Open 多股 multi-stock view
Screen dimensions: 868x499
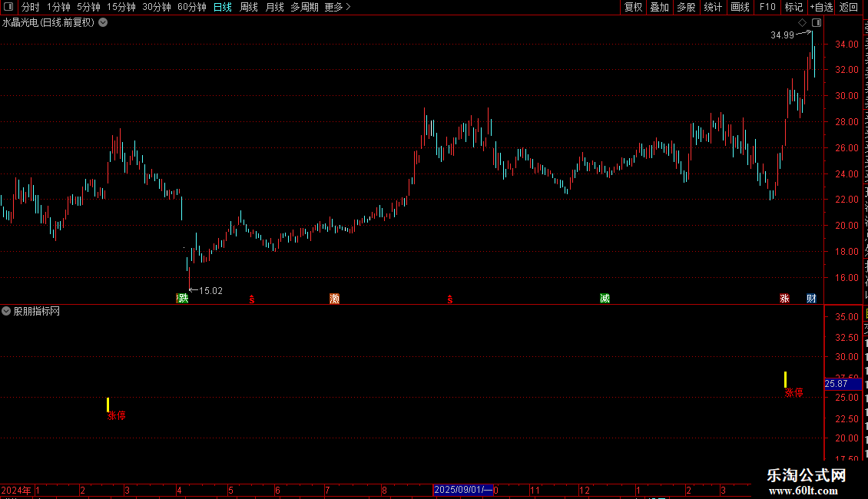tap(686, 7)
